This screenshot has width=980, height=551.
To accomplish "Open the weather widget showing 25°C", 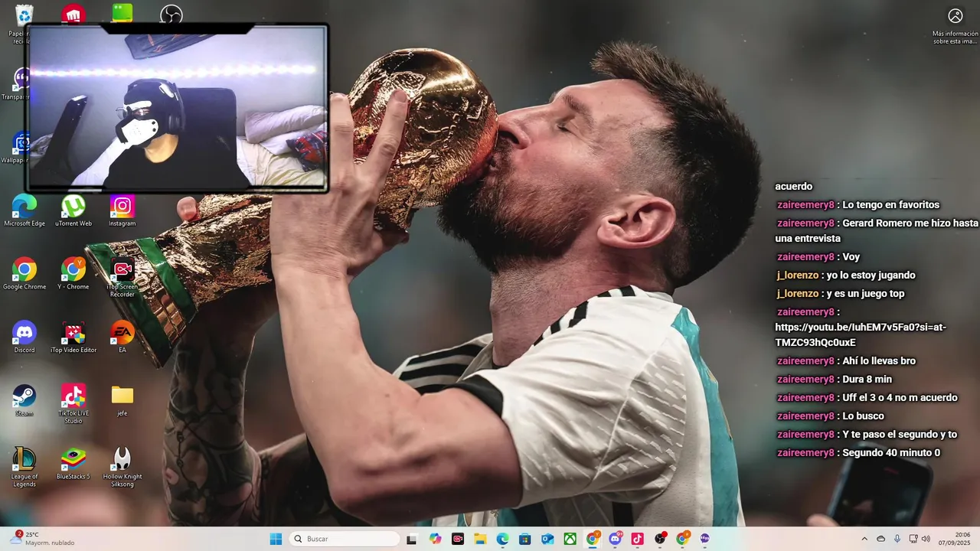I will 43,539.
